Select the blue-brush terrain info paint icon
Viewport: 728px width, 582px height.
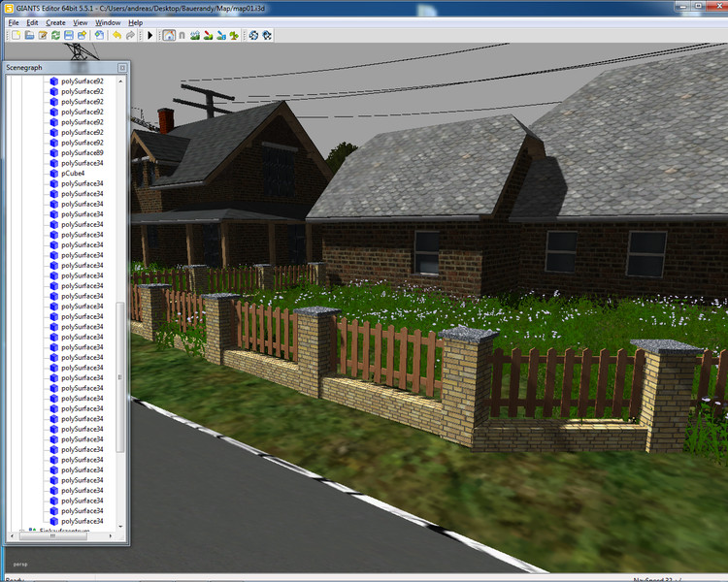pos(221,35)
